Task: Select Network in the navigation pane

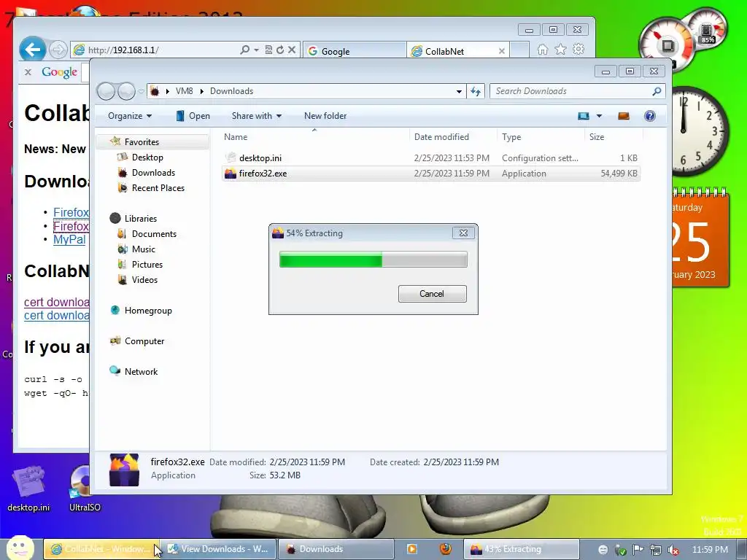Action: pos(141,371)
